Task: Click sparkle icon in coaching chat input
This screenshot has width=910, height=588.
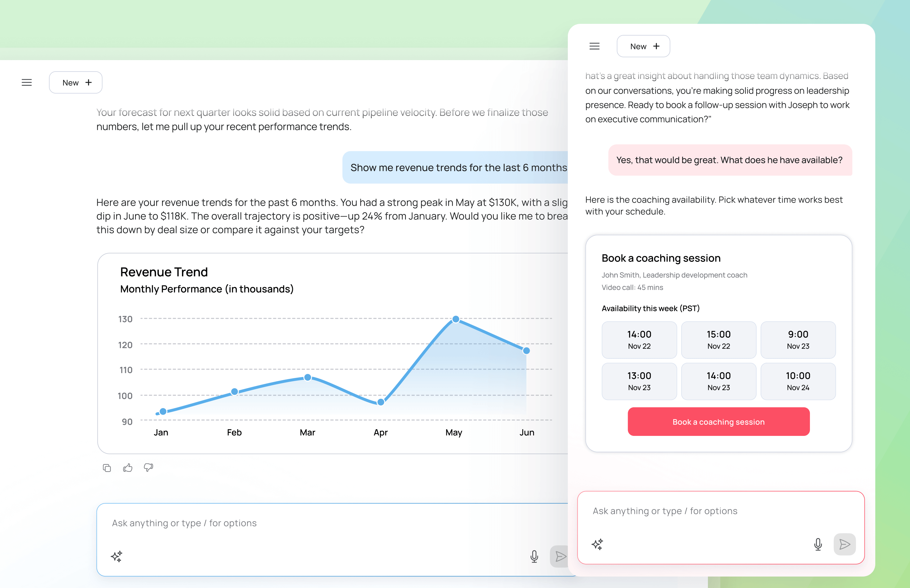Action: pos(597,544)
